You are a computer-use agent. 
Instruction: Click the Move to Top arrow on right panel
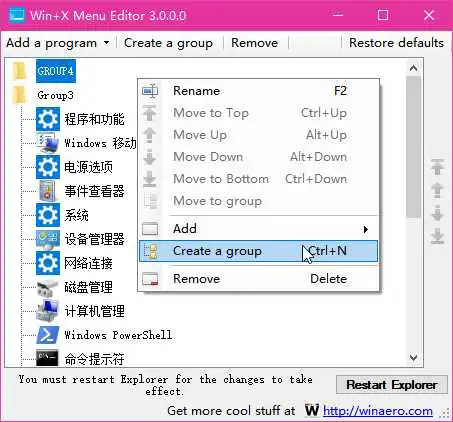coord(437,167)
